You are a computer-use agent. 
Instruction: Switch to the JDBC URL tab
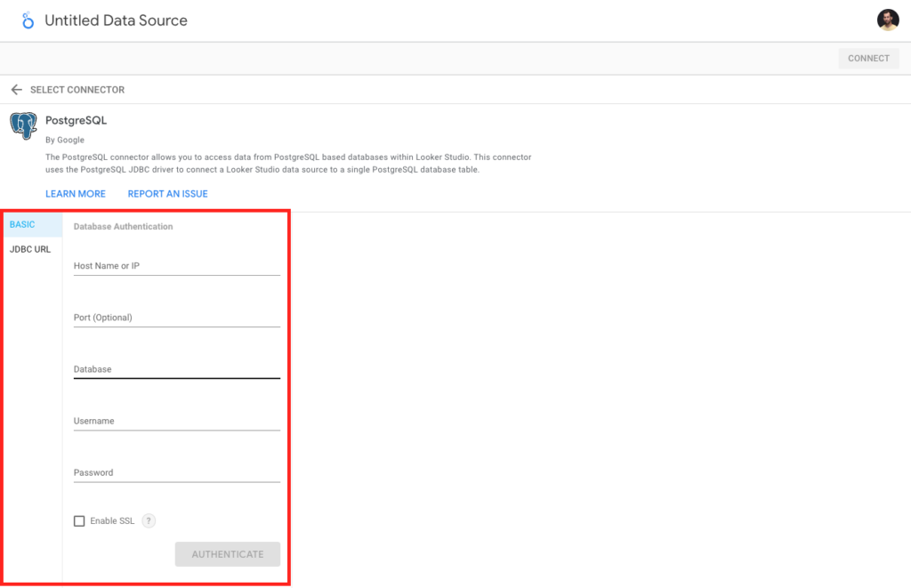pos(30,249)
